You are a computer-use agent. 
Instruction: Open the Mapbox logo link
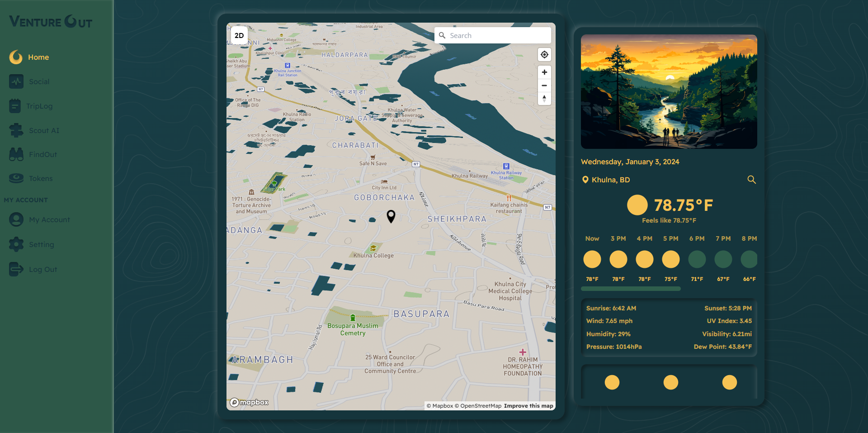pyautogui.click(x=249, y=402)
